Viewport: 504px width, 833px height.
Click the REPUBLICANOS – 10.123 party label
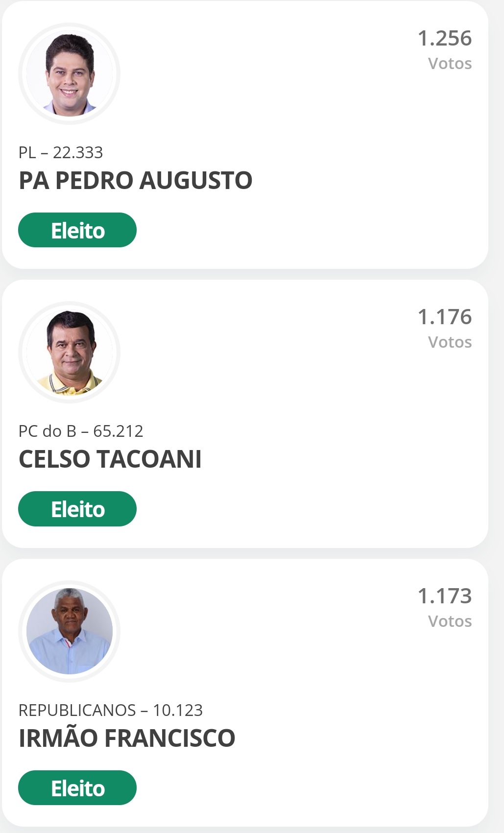click(x=111, y=710)
